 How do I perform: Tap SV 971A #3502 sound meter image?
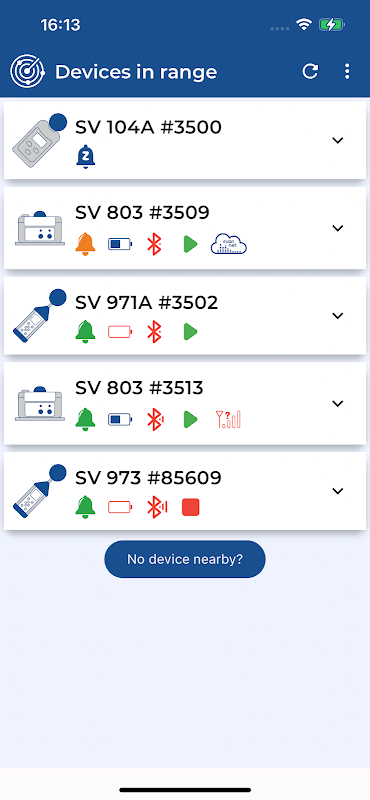tap(39, 315)
